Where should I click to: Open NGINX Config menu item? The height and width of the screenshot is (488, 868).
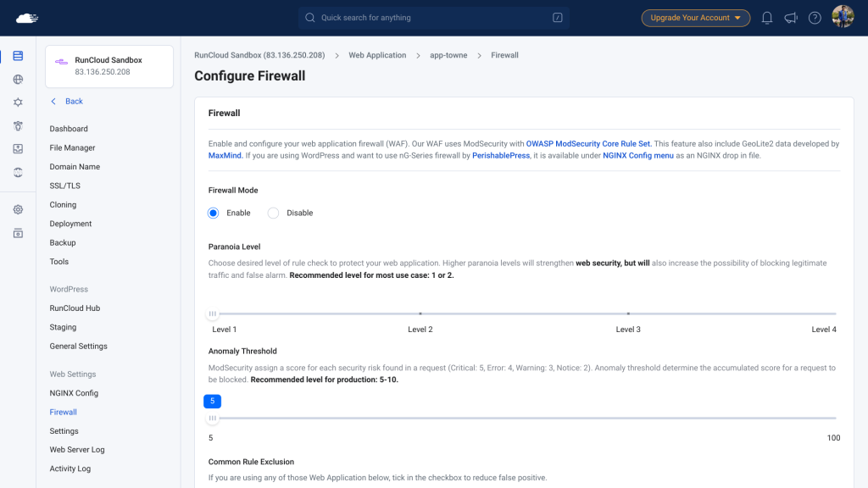(x=74, y=393)
